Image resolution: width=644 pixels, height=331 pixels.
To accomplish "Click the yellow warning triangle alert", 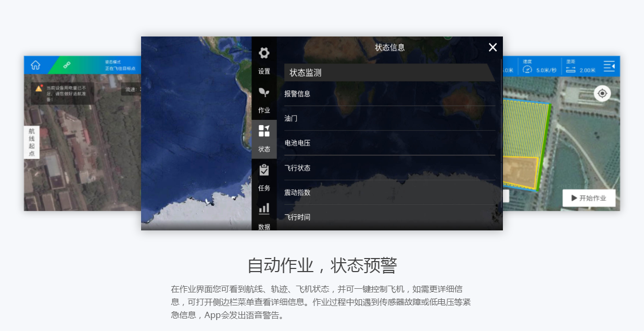I will pyautogui.click(x=39, y=89).
